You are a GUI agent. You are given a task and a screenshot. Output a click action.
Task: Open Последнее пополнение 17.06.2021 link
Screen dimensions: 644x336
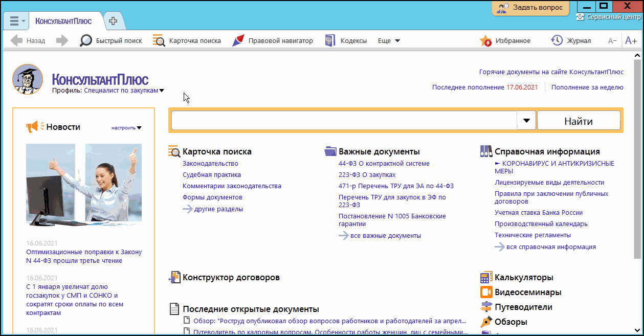[x=485, y=87]
